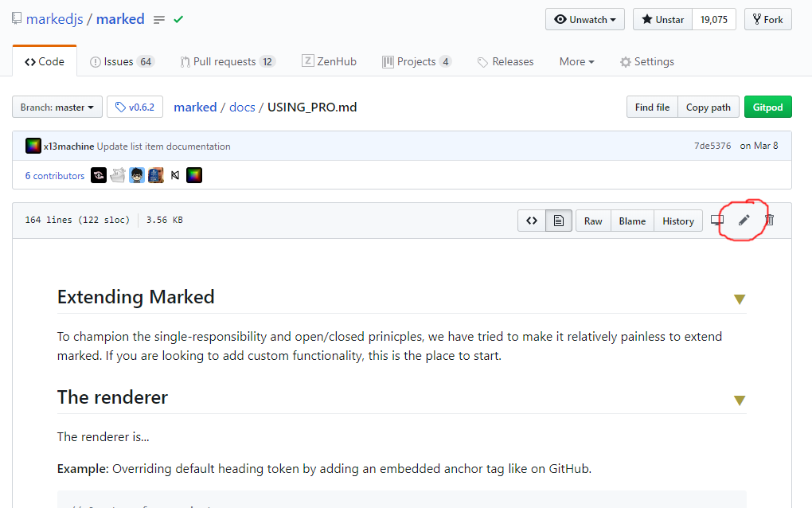Click the x13machine commit author avatar
Viewport: 812px width, 508px height.
[x=33, y=146]
